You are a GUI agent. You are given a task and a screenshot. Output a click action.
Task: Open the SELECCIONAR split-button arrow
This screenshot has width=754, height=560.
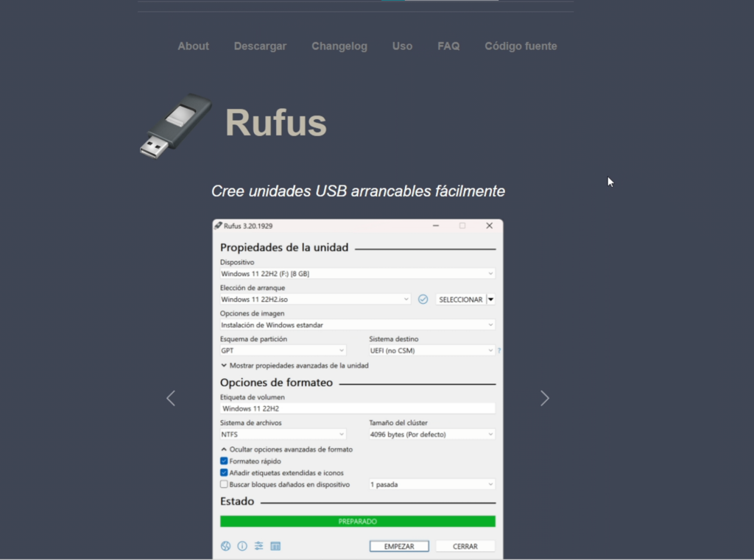pyautogui.click(x=491, y=300)
